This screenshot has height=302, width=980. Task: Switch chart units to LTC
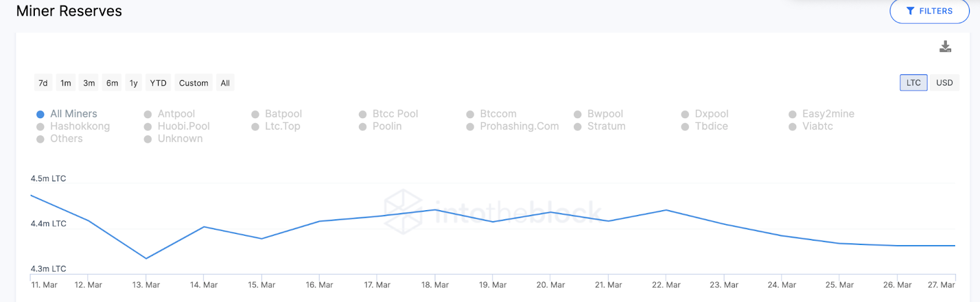(x=913, y=83)
